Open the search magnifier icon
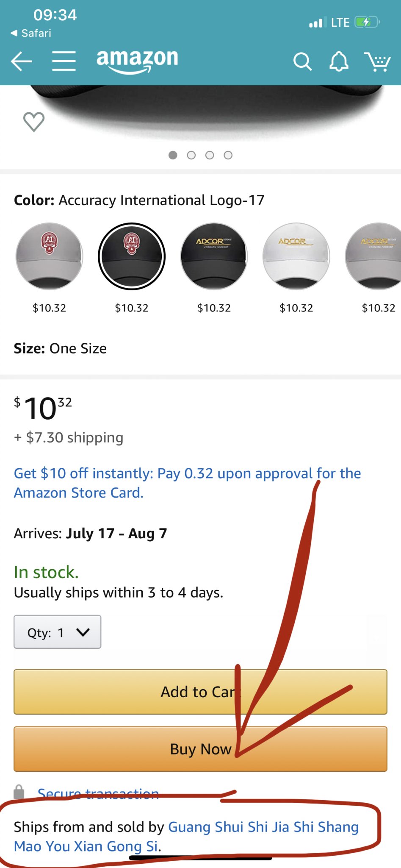401x868 pixels. (302, 62)
